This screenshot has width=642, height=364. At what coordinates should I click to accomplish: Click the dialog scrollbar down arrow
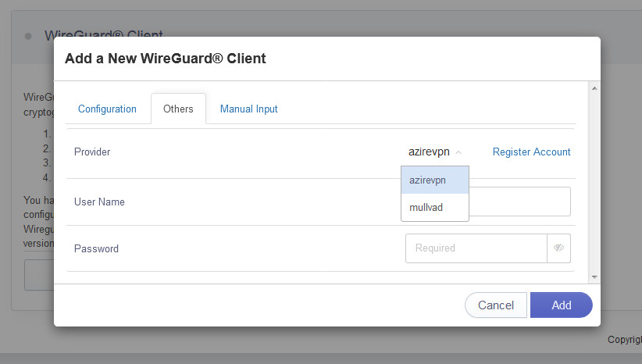[594, 277]
